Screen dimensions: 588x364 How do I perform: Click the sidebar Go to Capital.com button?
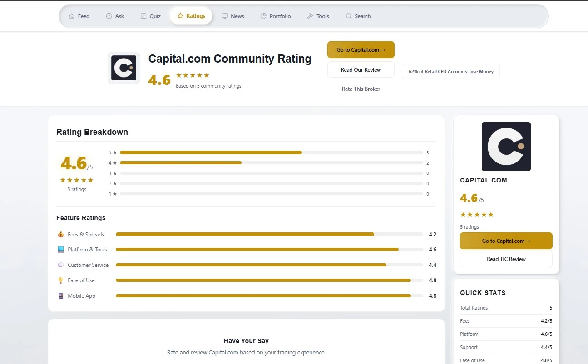506,241
